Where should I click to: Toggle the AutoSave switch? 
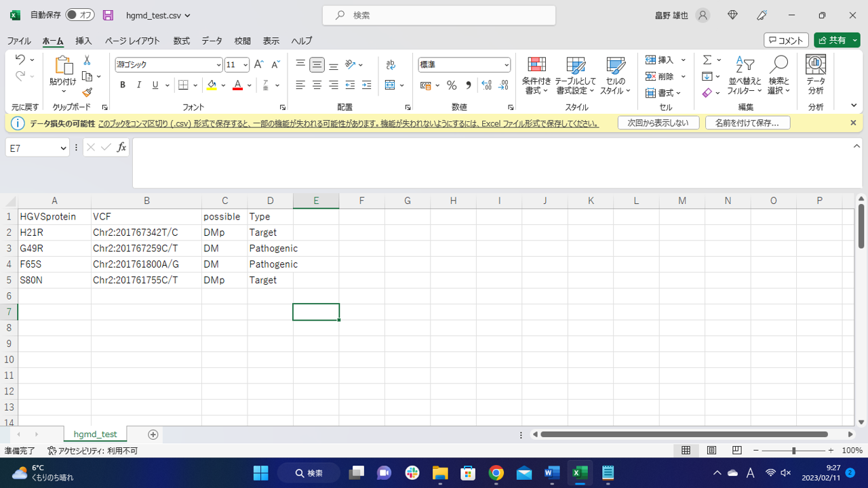coord(80,15)
